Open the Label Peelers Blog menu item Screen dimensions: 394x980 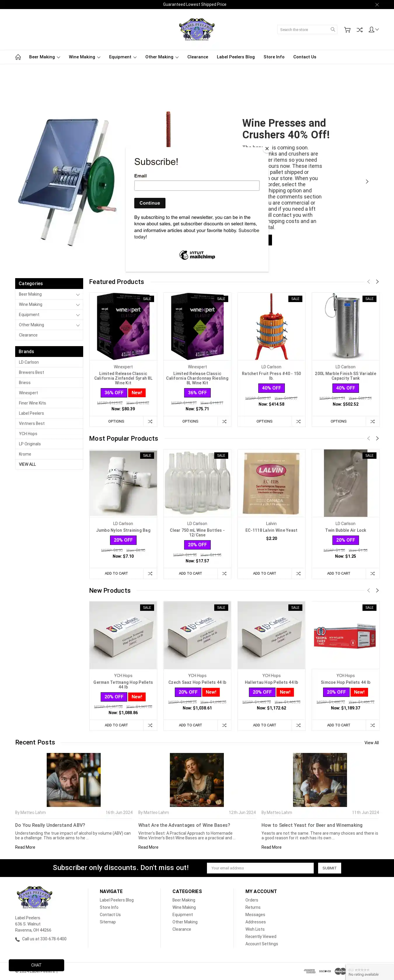(236, 57)
